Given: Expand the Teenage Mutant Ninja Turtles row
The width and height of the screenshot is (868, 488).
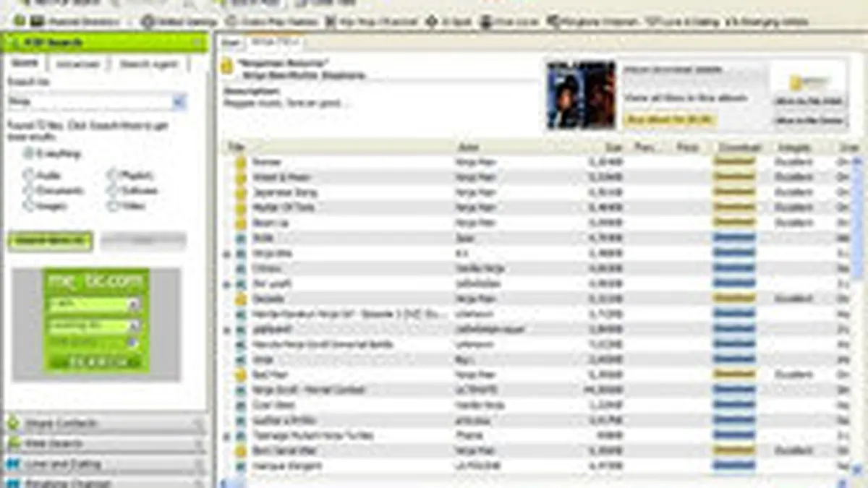Looking at the screenshot, I should (x=227, y=437).
